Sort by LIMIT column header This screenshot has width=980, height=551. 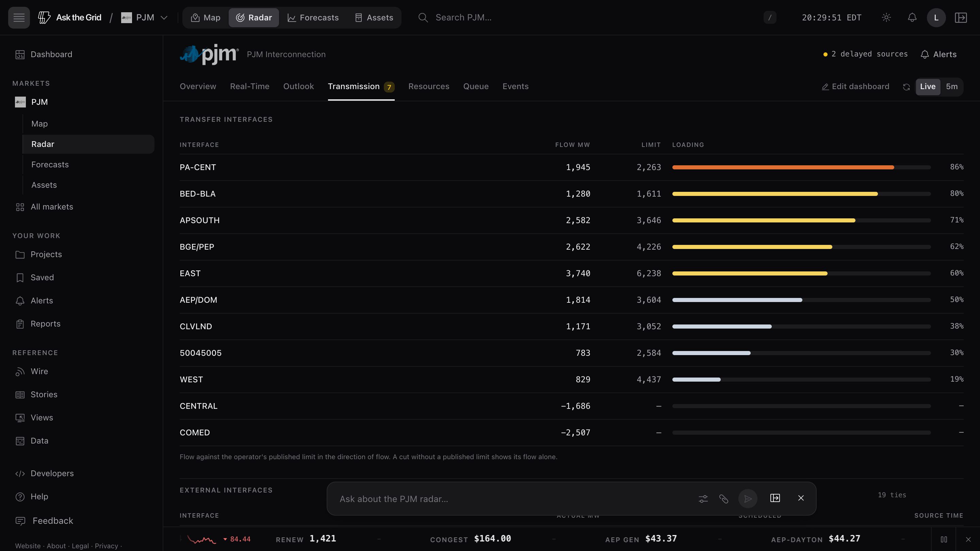tap(651, 145)
